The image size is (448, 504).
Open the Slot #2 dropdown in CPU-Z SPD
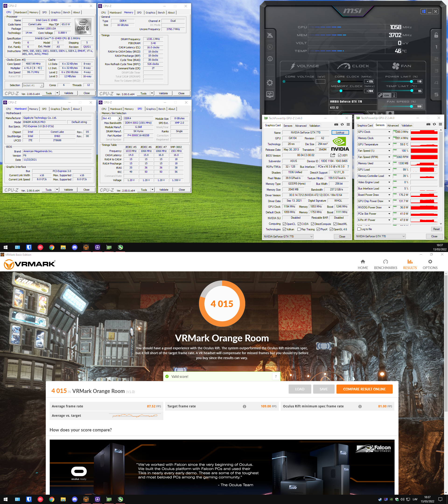pos(112,118)
